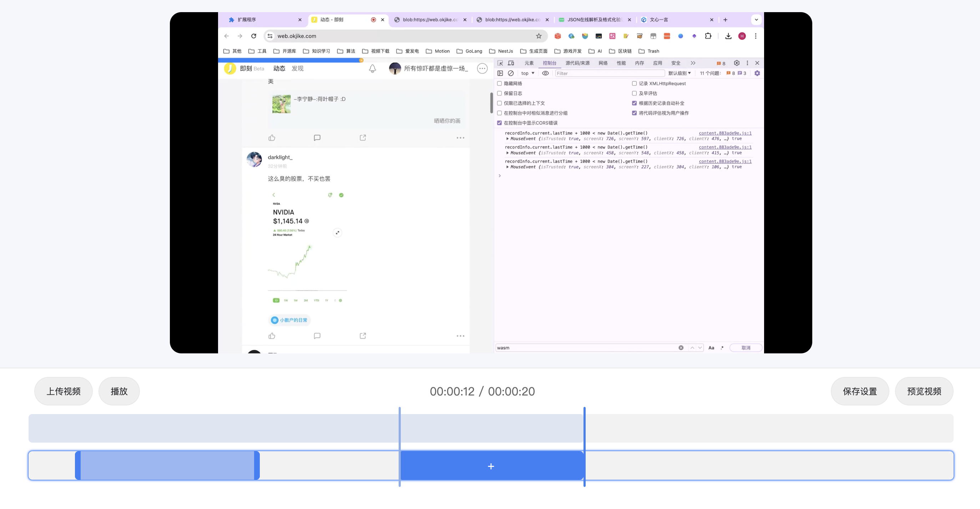980x509 pixels.
Task: Open the 内存 memory tab
Action: (640, 63)
